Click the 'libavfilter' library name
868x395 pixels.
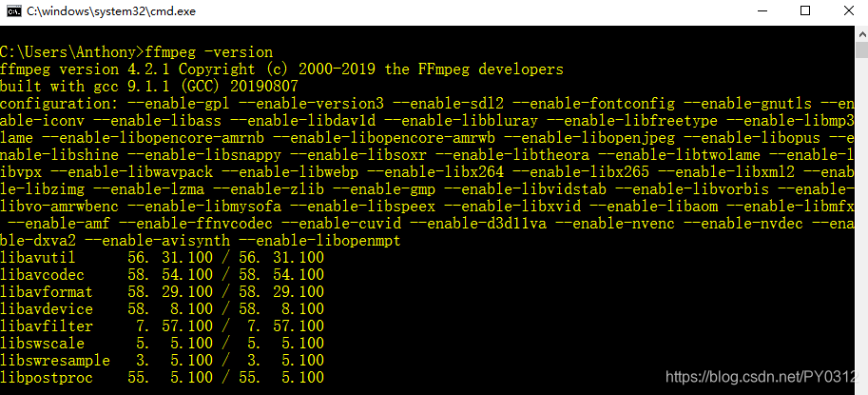click(47, 326)
